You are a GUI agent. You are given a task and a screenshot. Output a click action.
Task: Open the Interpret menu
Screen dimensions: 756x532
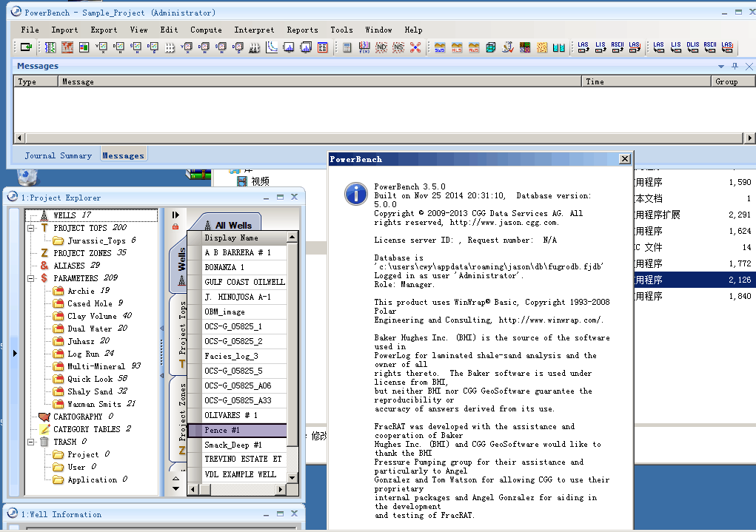[x=254, y=30]
